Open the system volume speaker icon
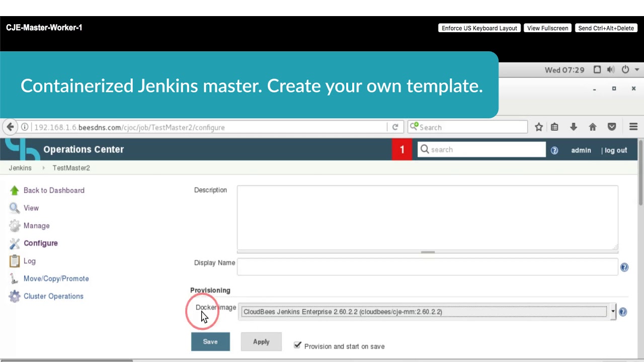644x362 pixels. 611,70
